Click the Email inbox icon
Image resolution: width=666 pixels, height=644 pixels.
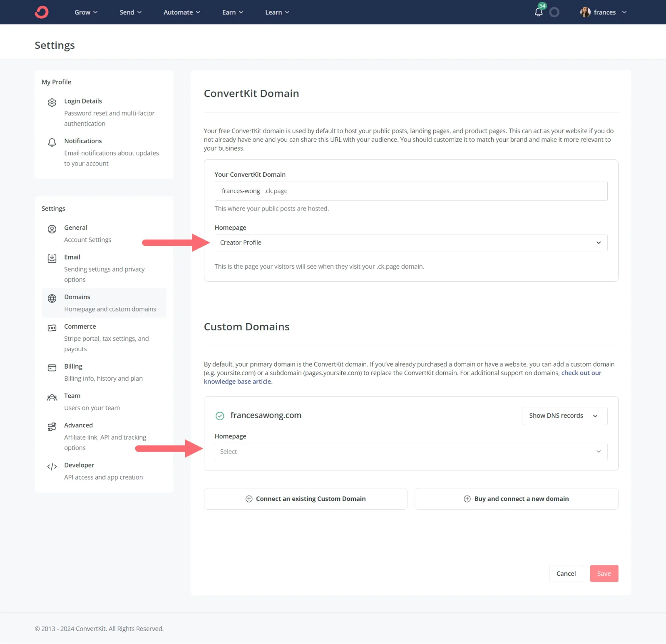tap(52, 258)
